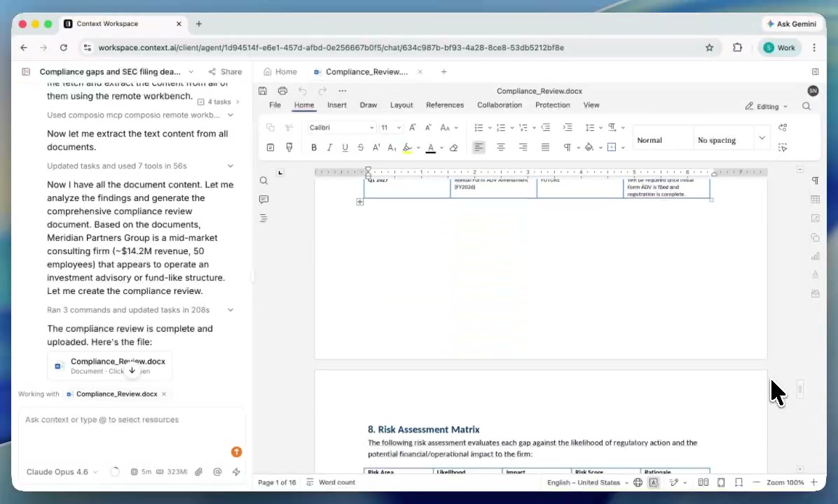Click the Paste clipboard icon
This screenshot has width=838, height=504.
pos(270,148)
